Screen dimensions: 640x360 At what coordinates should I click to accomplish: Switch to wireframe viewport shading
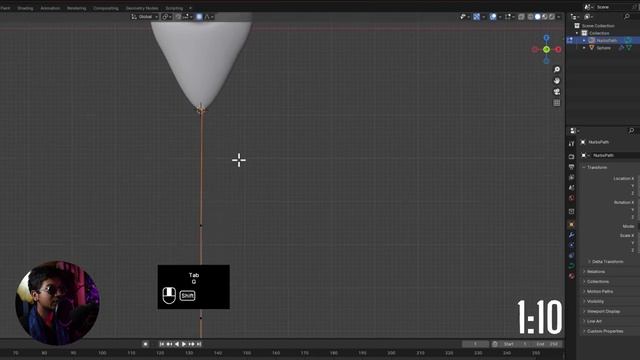coord(530,17)
